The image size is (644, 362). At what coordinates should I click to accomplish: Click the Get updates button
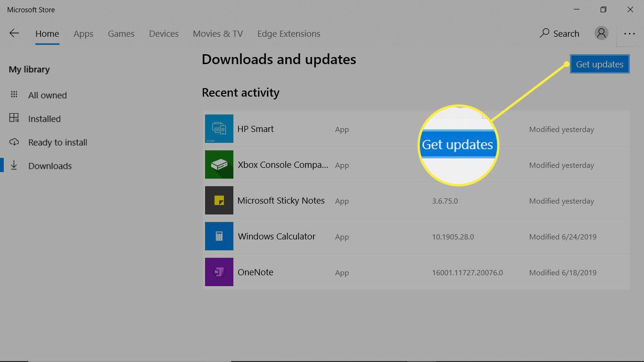click(x=600, y=65)
